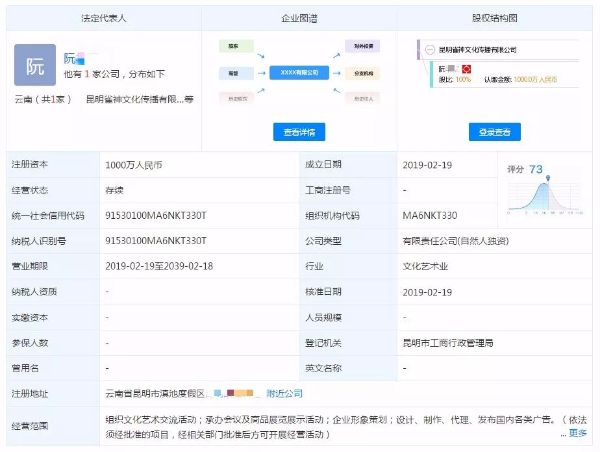The height and width of the screenshot is (452, 600).
Task: Click the 股东 node in enterprise graph
Action: coord(234,46)
